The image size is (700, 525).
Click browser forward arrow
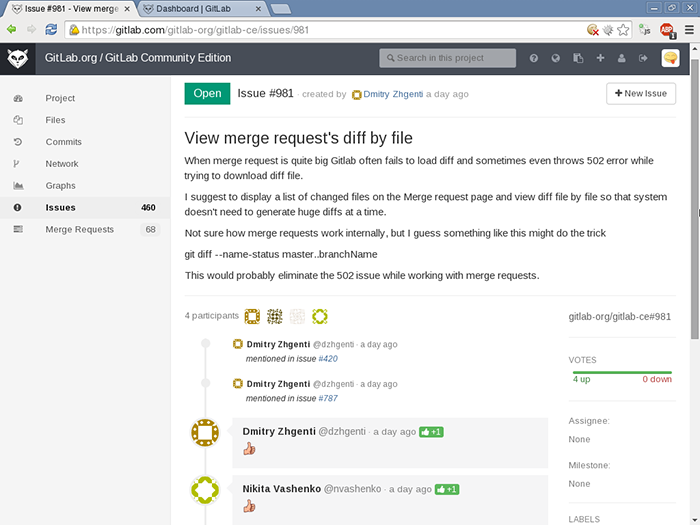pyautogui.click(x=31, y=29)
